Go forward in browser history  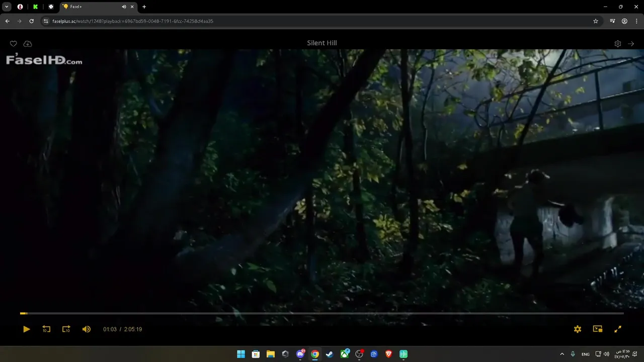coord(20,21)
